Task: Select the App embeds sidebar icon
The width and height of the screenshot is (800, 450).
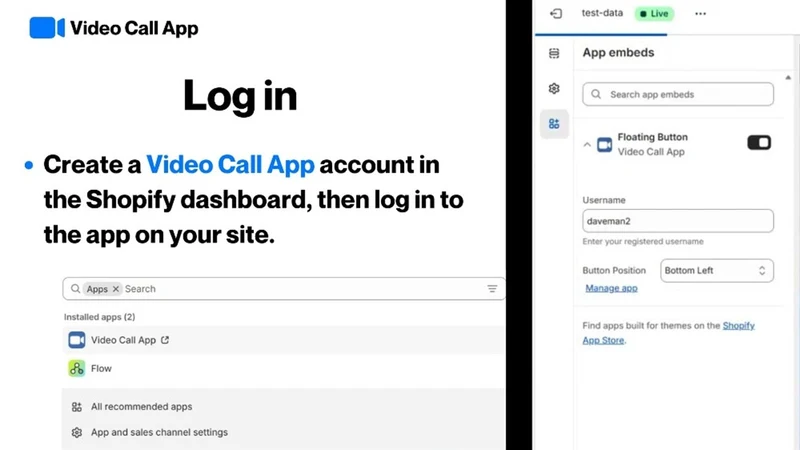Action: 554,123
